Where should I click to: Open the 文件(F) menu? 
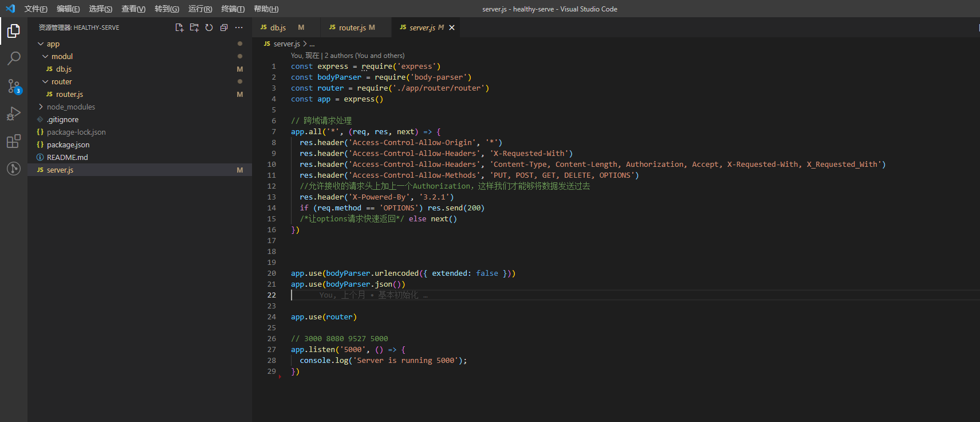[x=36, y=9]
